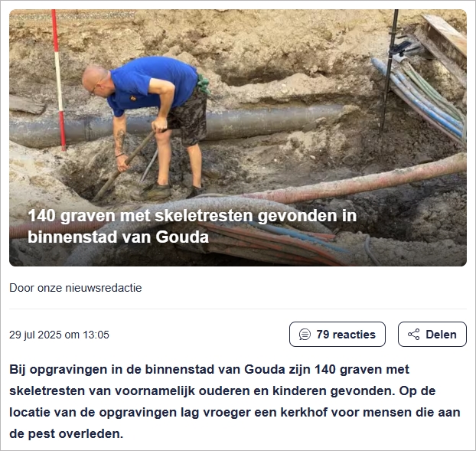The width and height of the screenshot is (476, 451).
Task: Click the share network icon
Action: tap(413, 335)
